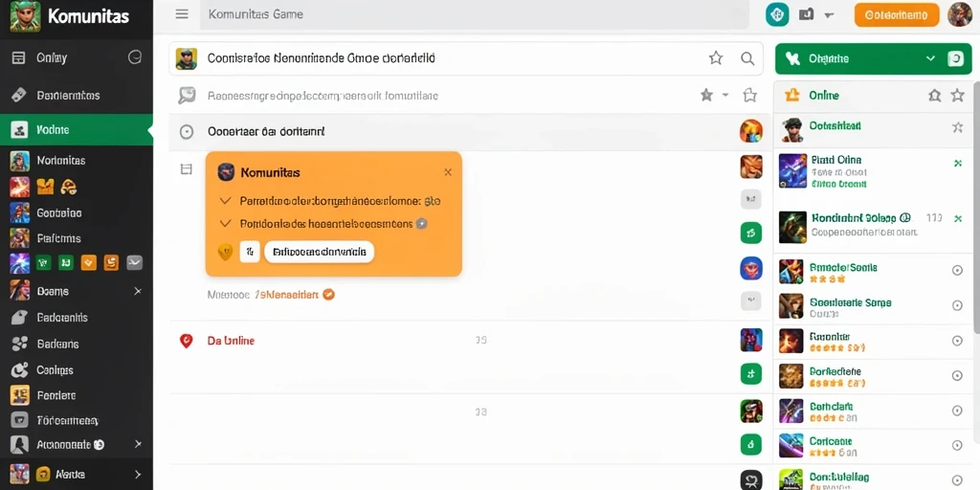Click the teal round icon in top bar
The height and width of the screenshot is (490, 980).
click(777, 14)
